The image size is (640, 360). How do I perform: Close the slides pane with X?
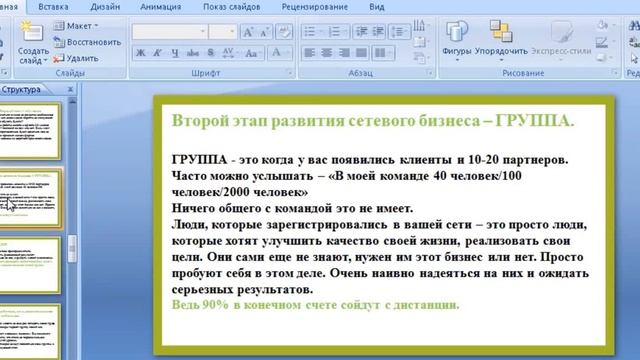click(x=70, y=89)
